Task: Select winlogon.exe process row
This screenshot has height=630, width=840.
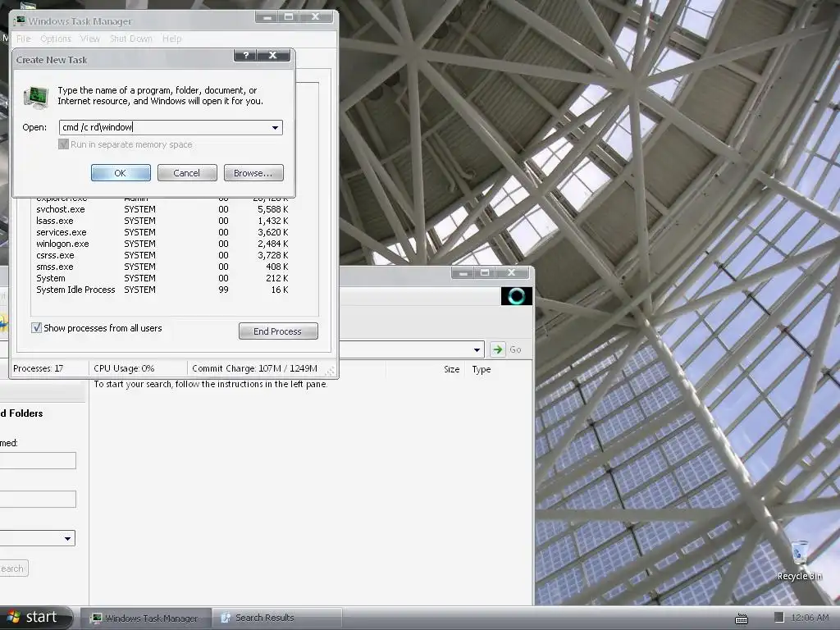Action: (163, 244)
